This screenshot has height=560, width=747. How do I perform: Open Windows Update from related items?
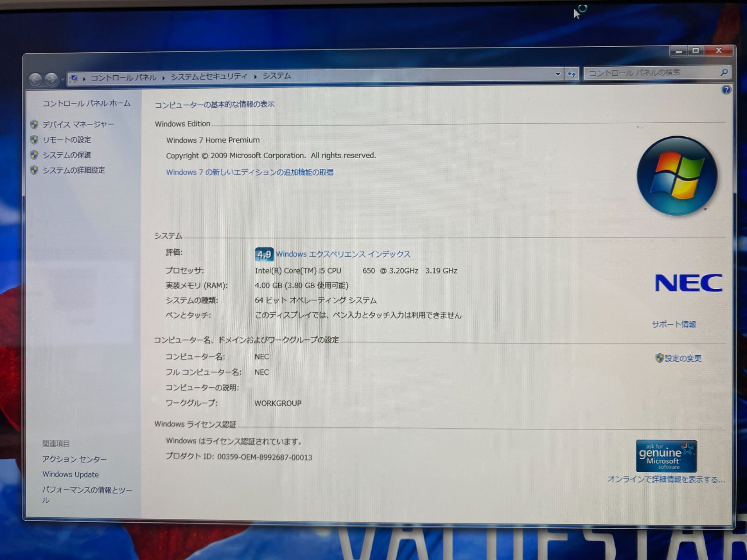70,474
